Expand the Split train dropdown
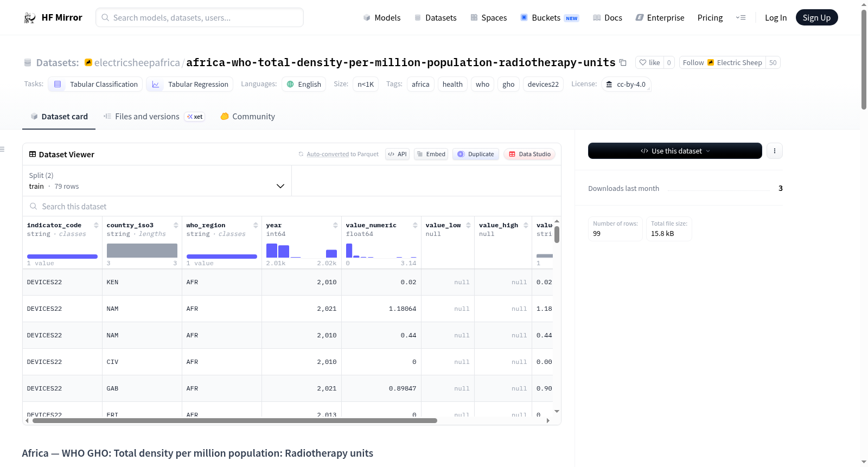The height and width of the screenshot is (467, 868). click(157, 181)
